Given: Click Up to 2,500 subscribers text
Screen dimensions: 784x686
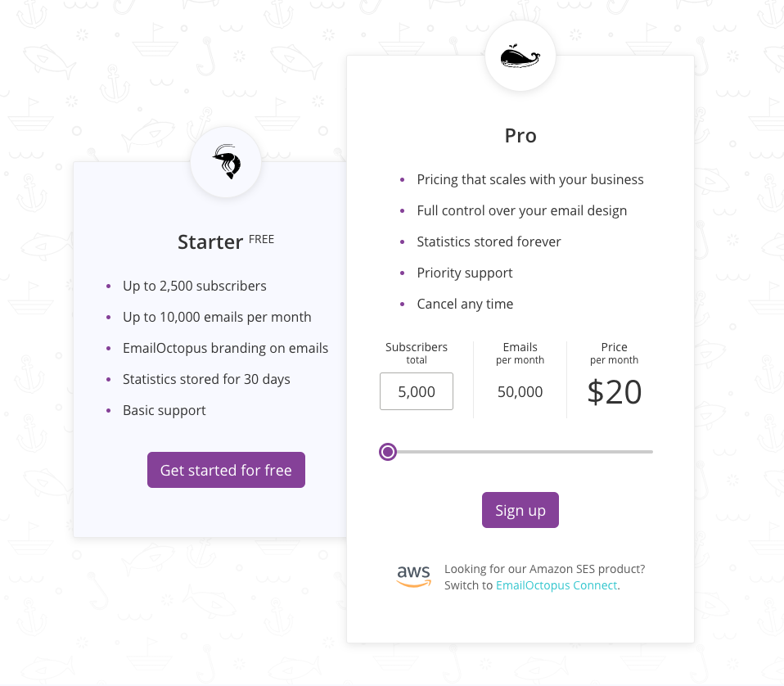Looking at the screenshot, I should (195, 286).
